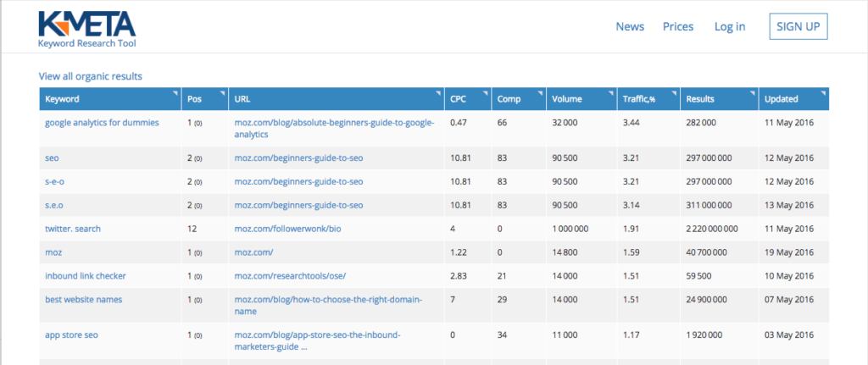Open keyword 'google analytics for dummies'
The height and width of the screenshot is (365, 868).
(x=102, y=122)
